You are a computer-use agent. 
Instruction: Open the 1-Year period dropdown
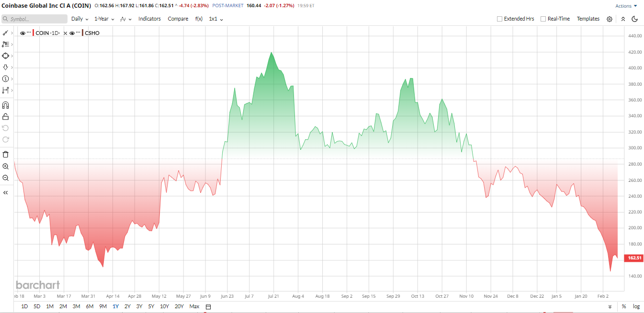[x=104, y=19]
